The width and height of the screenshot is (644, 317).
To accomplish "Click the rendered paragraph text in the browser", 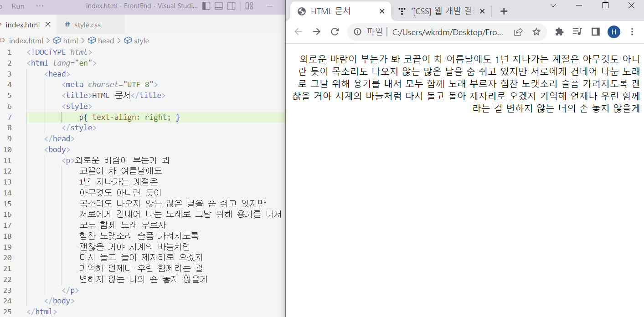I will [466, 83].
